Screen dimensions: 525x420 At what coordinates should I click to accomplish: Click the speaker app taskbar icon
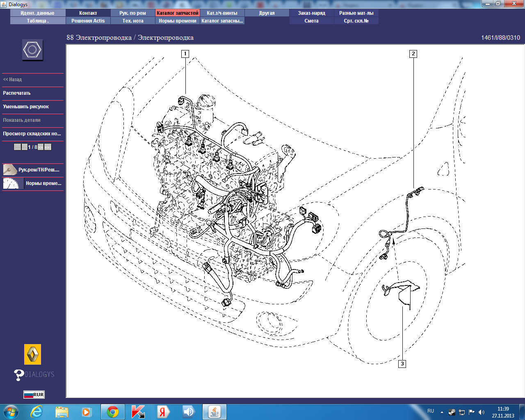189,412
